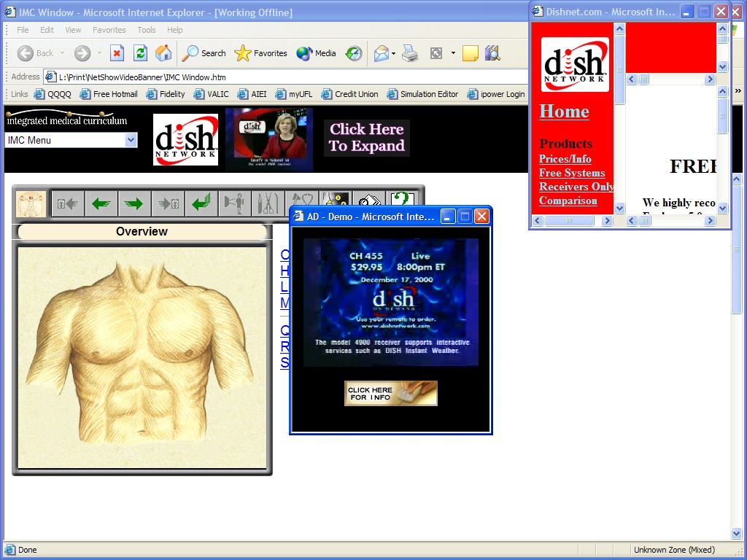
Task: Click the gray go-to-last-page arrow
Action: pyautogui.click(x=168, y=204)
